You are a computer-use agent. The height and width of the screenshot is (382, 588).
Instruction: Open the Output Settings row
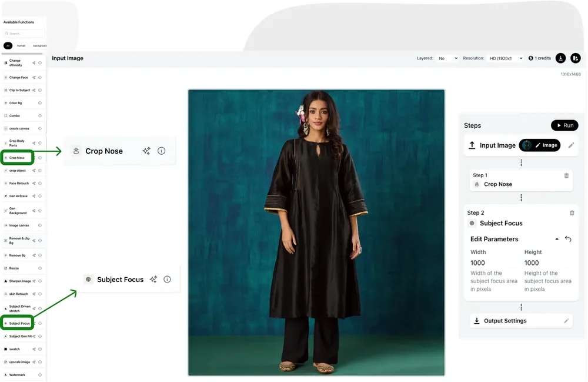[521, 321]
